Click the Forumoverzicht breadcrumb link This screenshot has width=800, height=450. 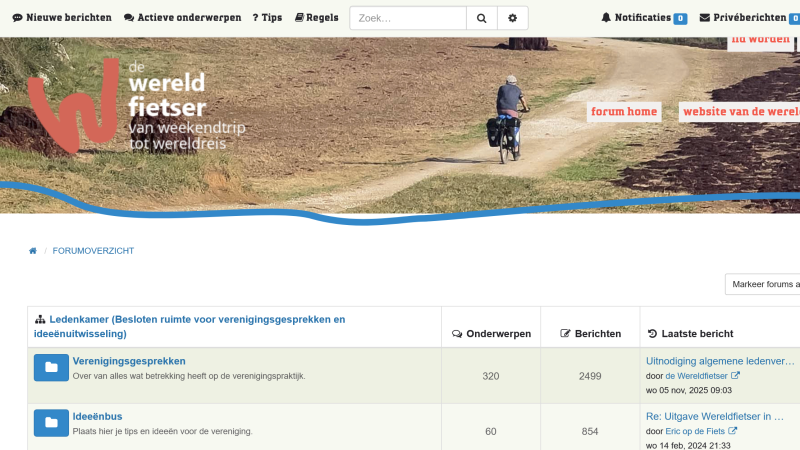click(93, 251)
